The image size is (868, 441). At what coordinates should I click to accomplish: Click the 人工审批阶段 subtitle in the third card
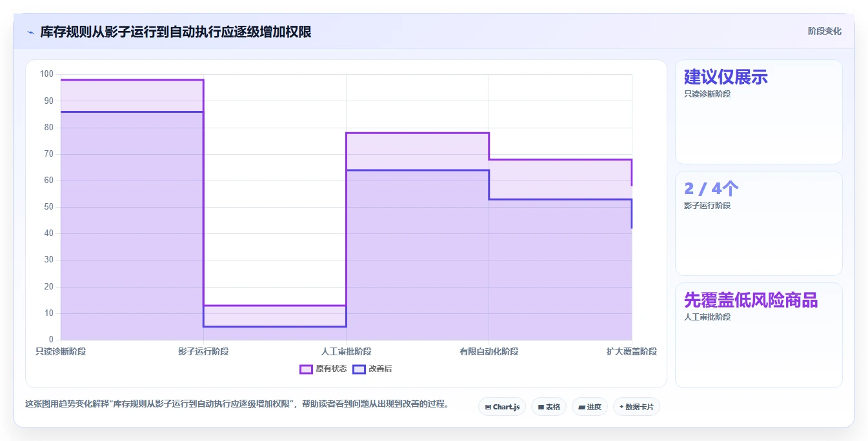click(x=707, y=317)
